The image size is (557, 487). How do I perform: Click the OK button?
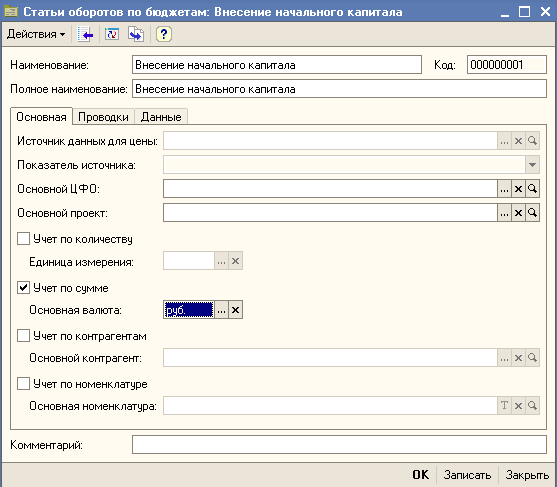421,475
